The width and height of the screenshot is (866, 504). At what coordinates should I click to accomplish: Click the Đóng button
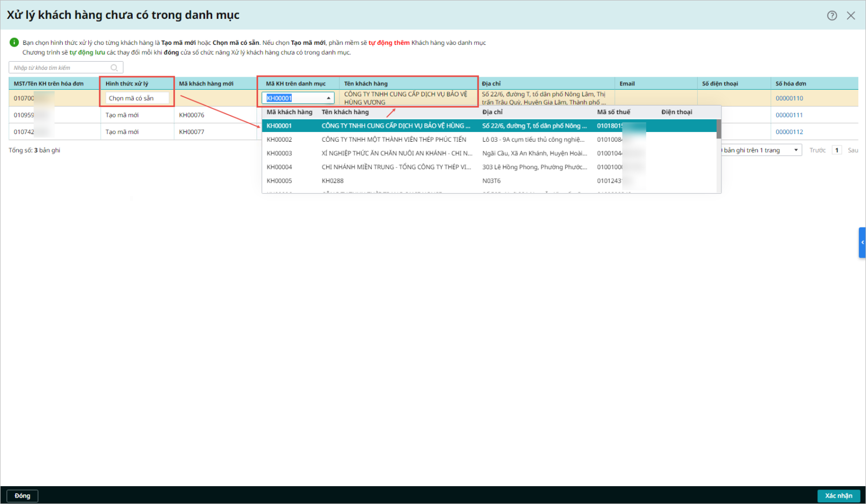[x=22, y=495]
